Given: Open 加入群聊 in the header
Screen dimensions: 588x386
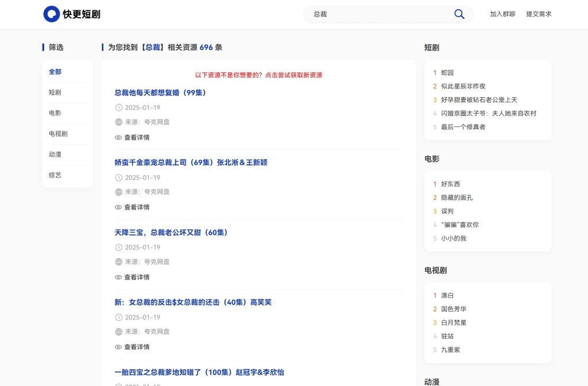Looking at the screenshot, I should [502, 14].
